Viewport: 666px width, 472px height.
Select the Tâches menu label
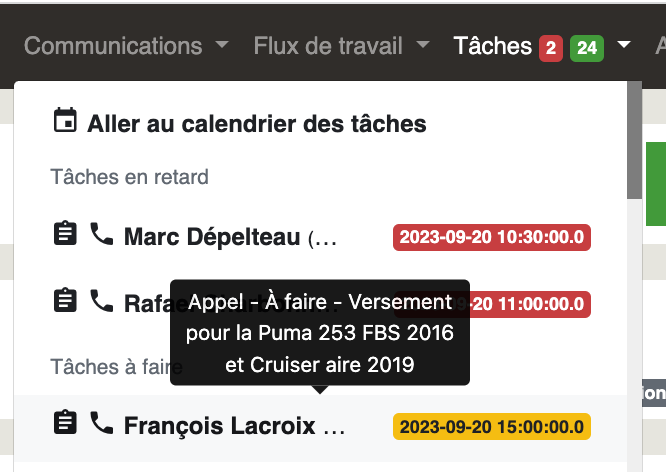(x=492, y=46)
